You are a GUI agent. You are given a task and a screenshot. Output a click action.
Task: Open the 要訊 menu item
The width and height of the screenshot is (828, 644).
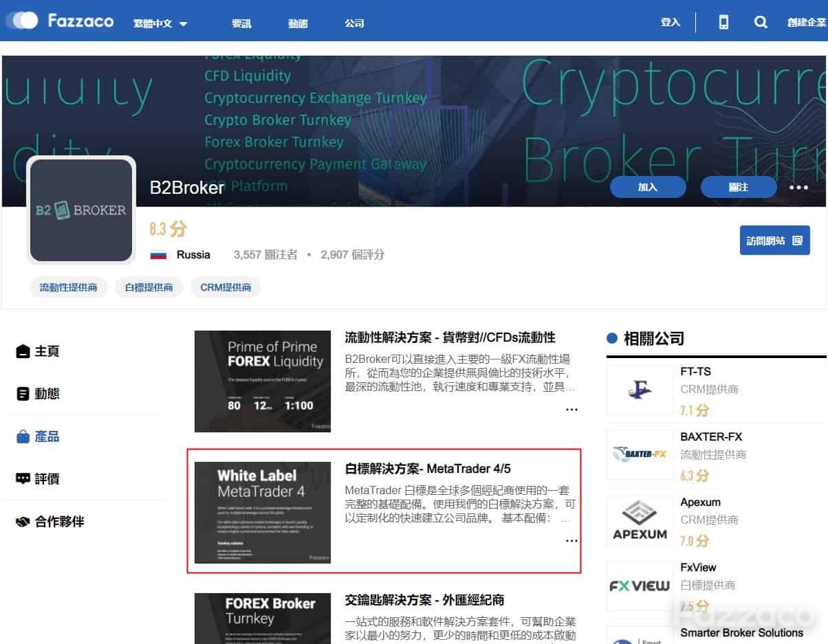[x=241, y=23]
